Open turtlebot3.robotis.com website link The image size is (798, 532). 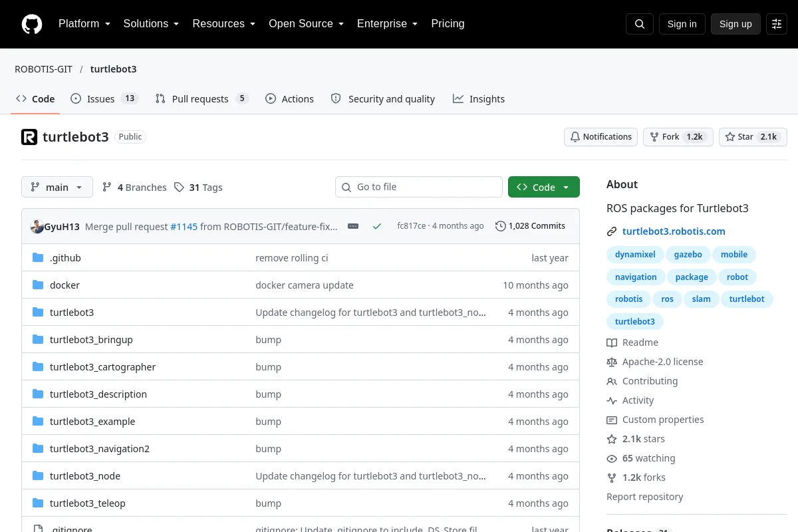(x=674, y=231)
